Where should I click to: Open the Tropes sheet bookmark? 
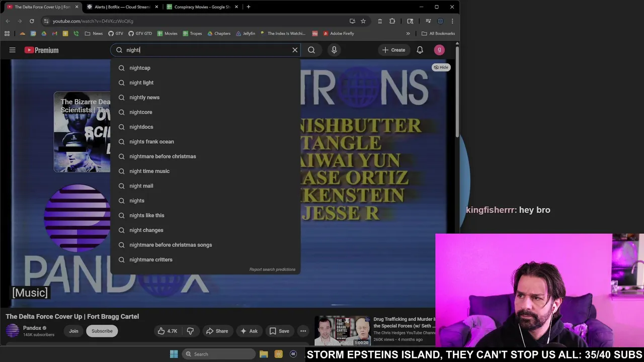(x=192, y=34)
